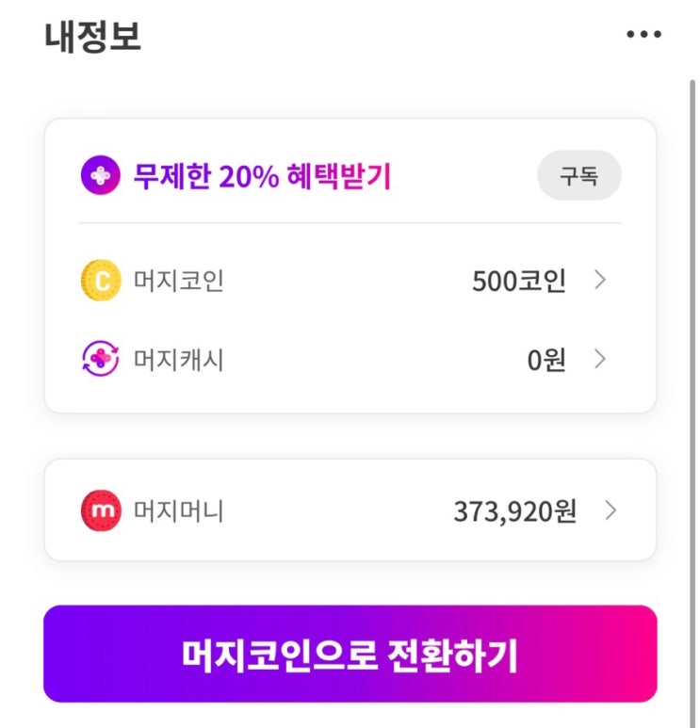Open the three-dot more options menu
The width and height of the screenshot is (700, 728).
643,35
